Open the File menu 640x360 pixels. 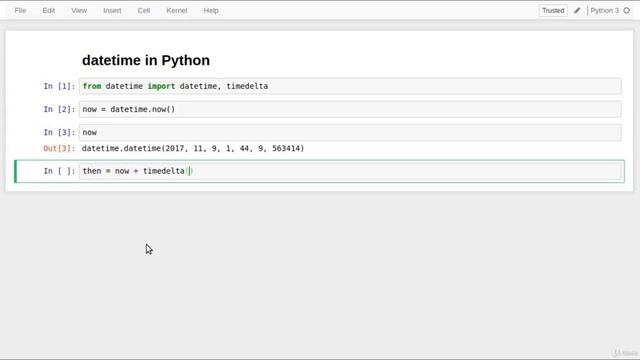(x=20, y=11)
